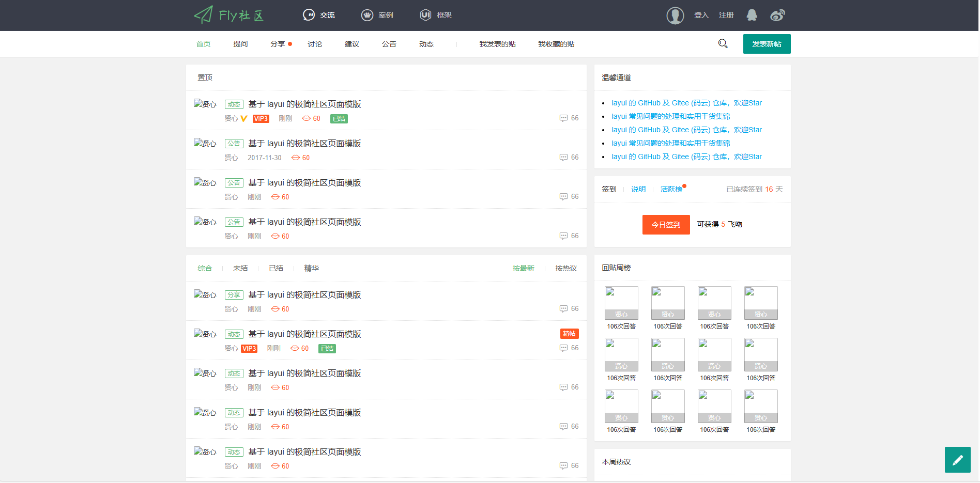Filter posts by 已结 tab
The width and height of the screenshot is (980, 483).
(x=276, y=268)
